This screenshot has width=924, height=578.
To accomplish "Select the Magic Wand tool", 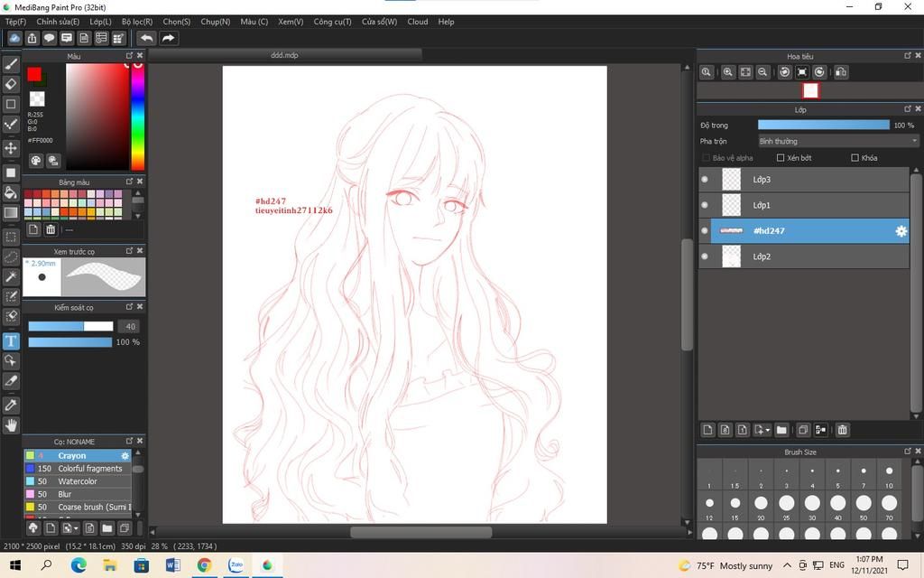I will (11, 276).
